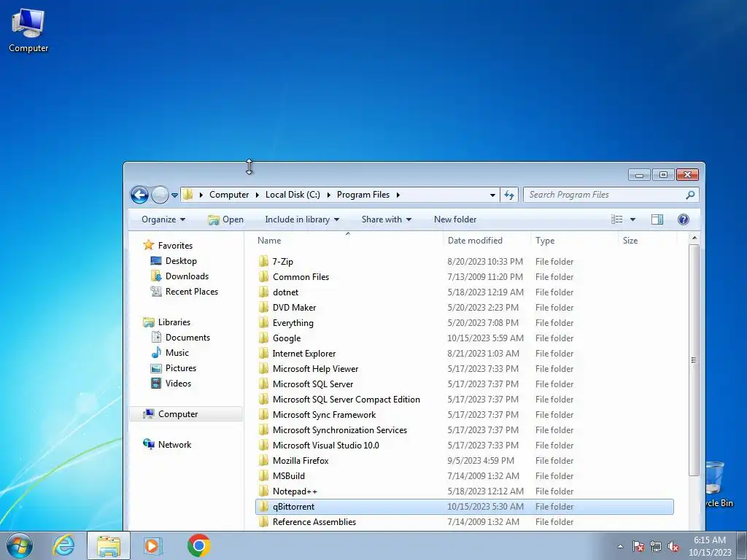Open Include in library menu
Screen dimensions: 747x560
tap(302, 219)
